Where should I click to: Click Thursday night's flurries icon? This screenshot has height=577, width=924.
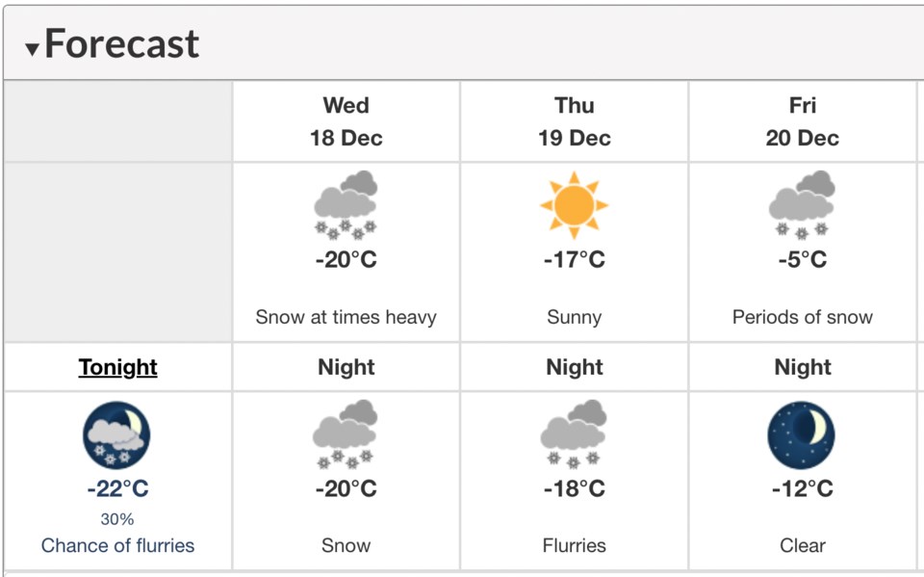coord(574,433)
